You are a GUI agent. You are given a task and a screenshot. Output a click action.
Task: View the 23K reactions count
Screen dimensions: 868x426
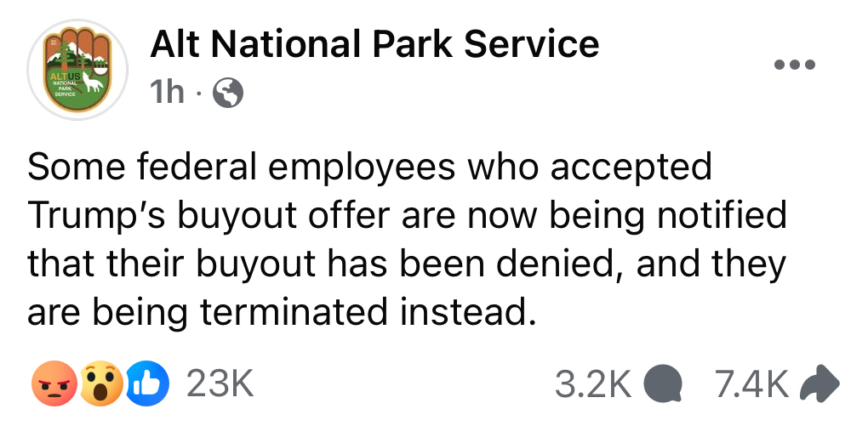[220, 384]
